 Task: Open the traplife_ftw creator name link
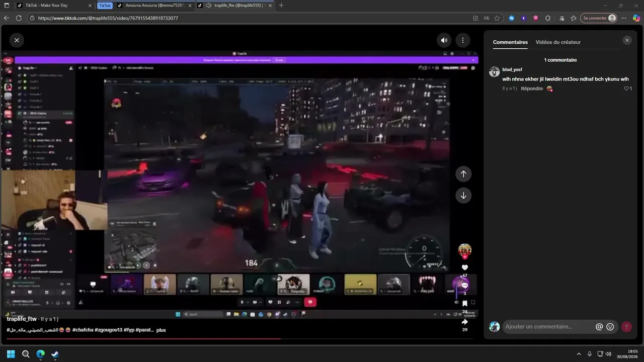[22, 319]
